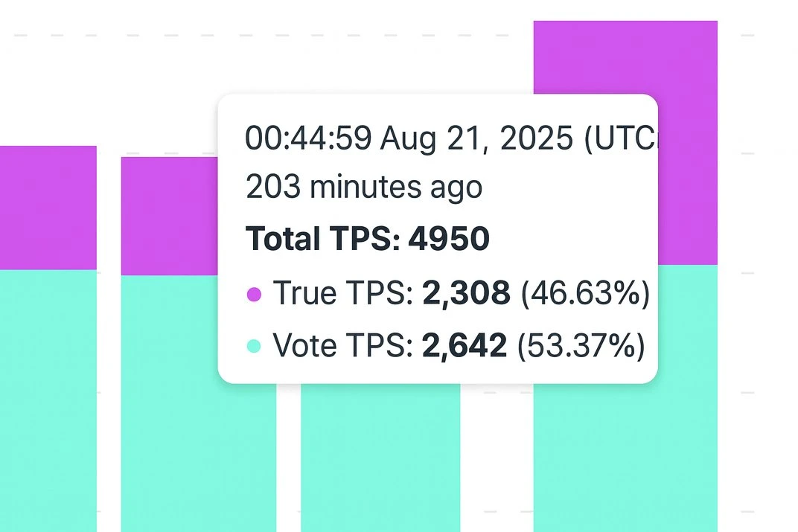798x532 pixels.
Task: Click the 00:44:59 time in the tooltip
Action: (x=308, y=138)
